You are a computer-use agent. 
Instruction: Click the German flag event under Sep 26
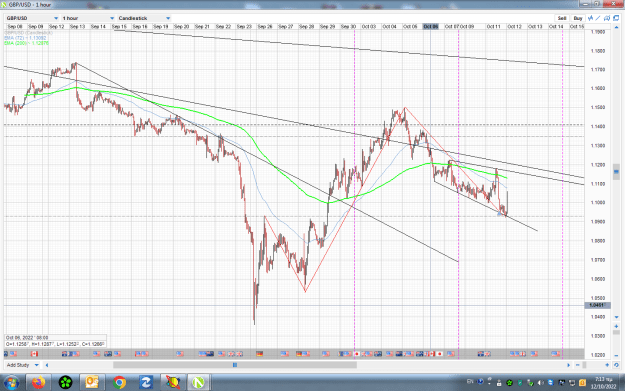(260, 354)
